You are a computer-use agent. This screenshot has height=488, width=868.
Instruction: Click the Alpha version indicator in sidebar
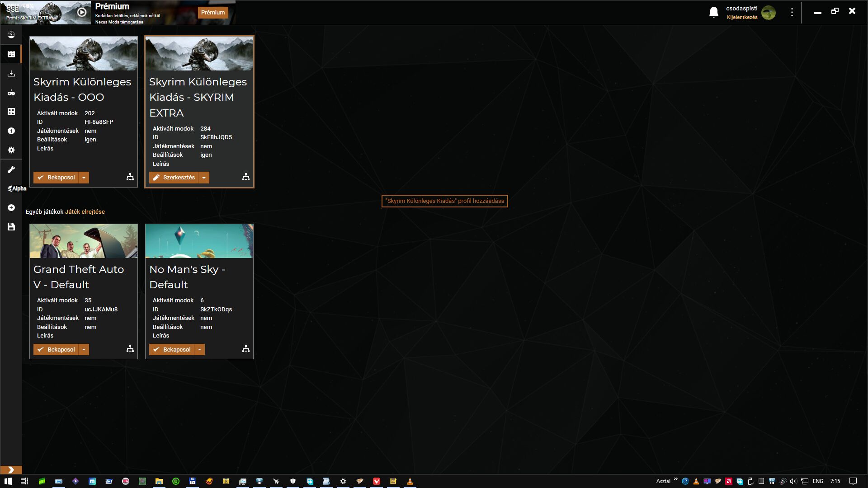(x=17, y=188)
